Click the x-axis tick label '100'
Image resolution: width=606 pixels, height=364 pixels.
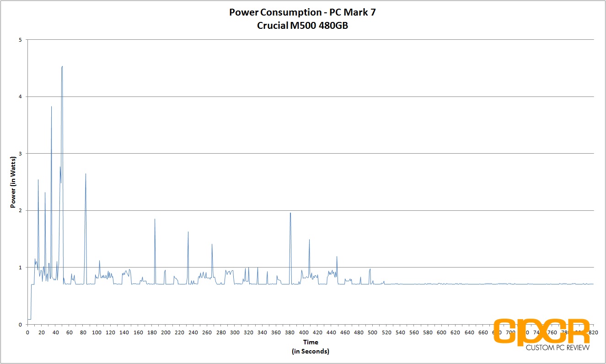coord(97,332)
